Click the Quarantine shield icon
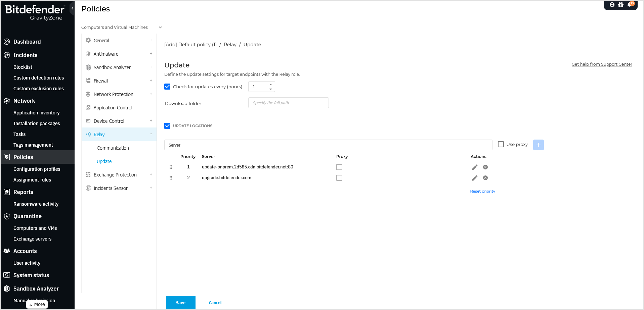The height and width of the screenshot is (310, 644). pyautogui.click(x=7, y=216)
